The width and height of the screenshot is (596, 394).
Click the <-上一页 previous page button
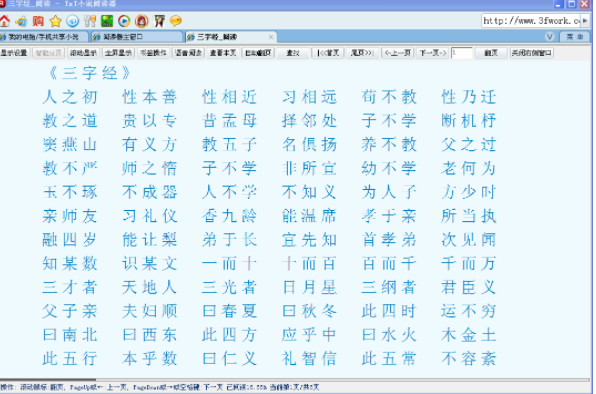coord(397,53)
